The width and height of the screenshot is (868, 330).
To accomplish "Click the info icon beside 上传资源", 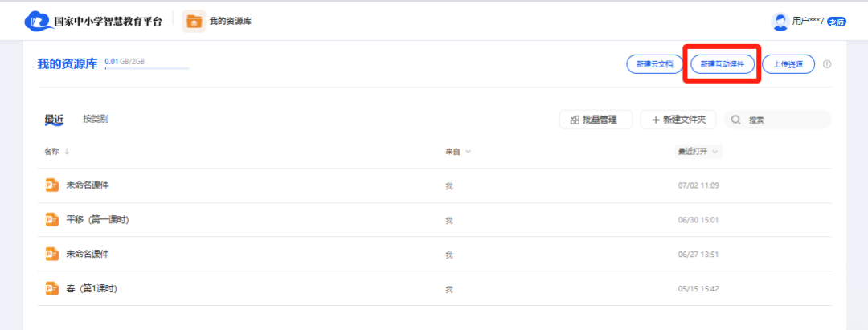I will 827,64.
